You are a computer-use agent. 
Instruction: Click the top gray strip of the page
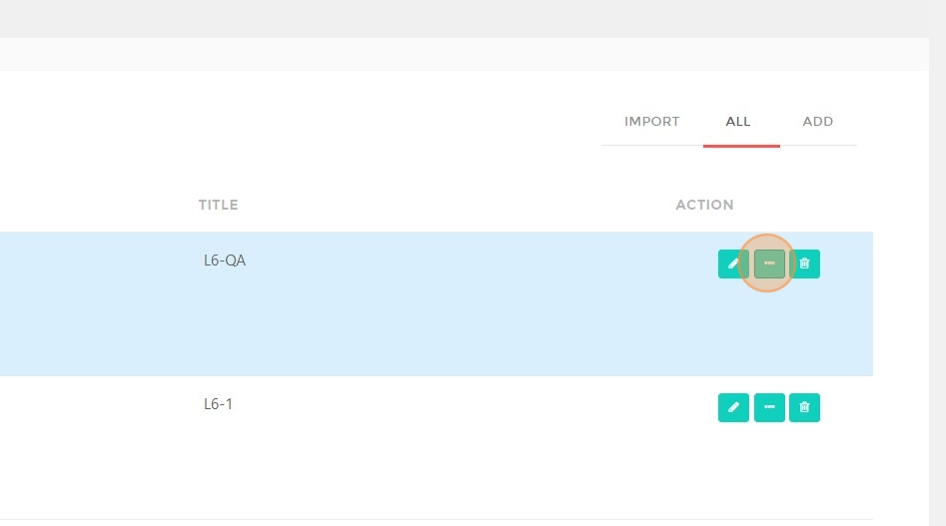pos(464,19)
